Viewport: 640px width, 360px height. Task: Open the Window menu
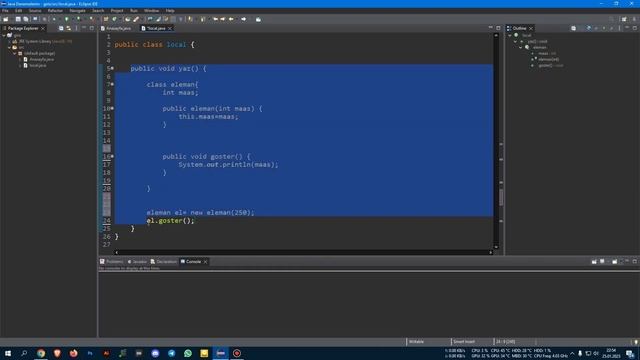151,11
